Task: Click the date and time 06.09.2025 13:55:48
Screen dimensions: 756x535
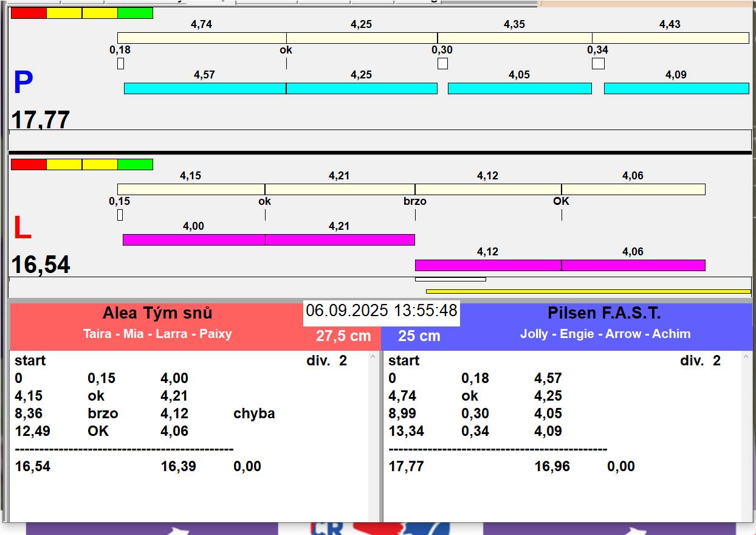Action: click(382, 311)
